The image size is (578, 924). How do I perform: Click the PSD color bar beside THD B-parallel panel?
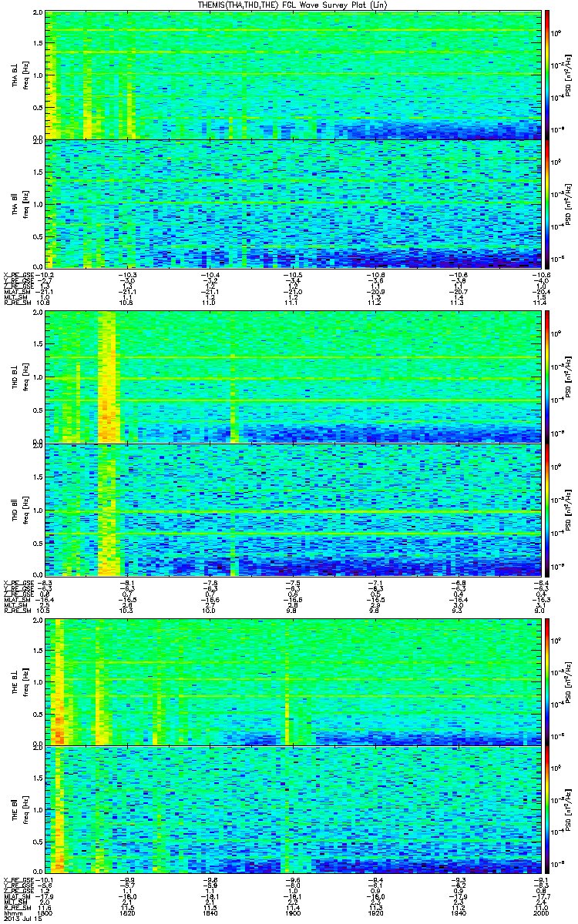(547, 509)
